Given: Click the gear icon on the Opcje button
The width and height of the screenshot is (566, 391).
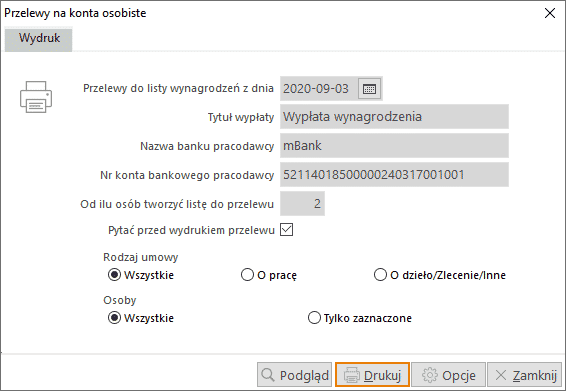Looking at the screenshot, I should point(430,375).
